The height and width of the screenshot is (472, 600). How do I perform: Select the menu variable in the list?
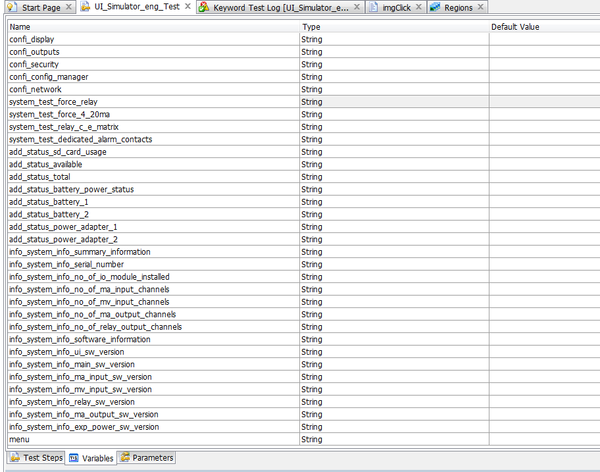(19, 439)
